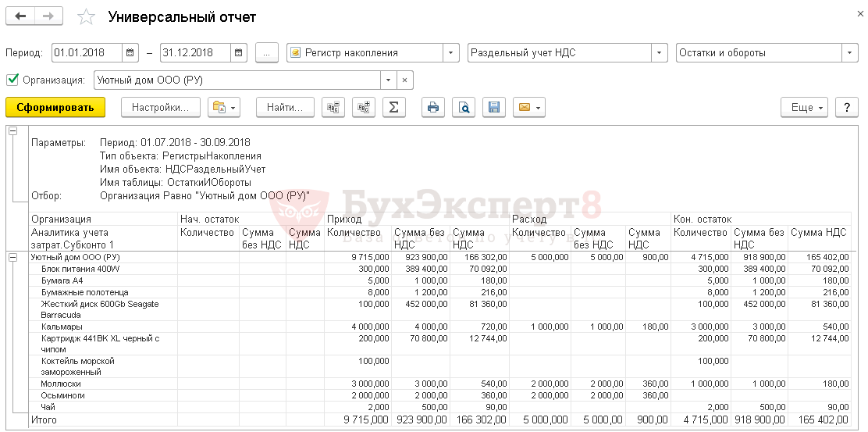Click the back navigation arrow
The height and width of the screenshot is (432, 868).
coord(20,16)
